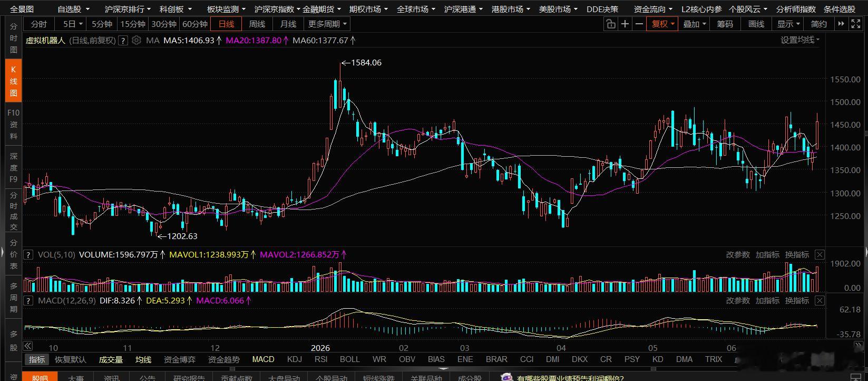This screenshot has height=381, width=868.
Task: Open the 复权 dropdown
Action: click(663, 24)
